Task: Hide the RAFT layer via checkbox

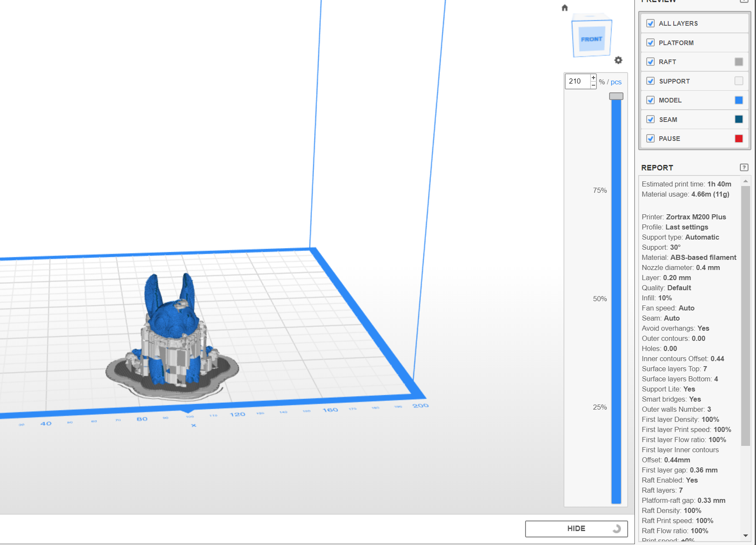Action: coord(650,62)
